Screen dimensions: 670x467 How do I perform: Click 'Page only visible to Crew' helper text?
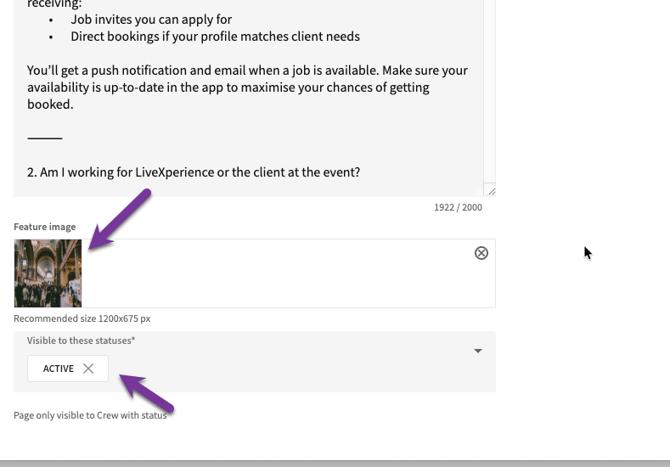tap(90, 415)
